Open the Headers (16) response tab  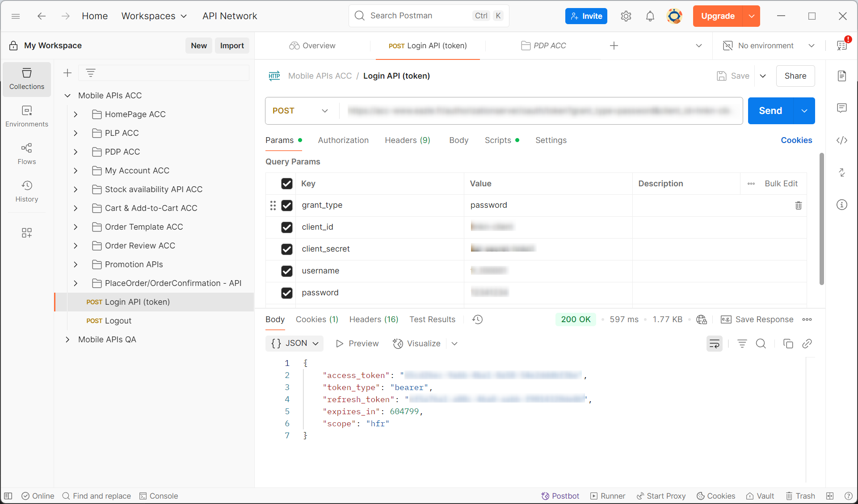pos(374,319)
